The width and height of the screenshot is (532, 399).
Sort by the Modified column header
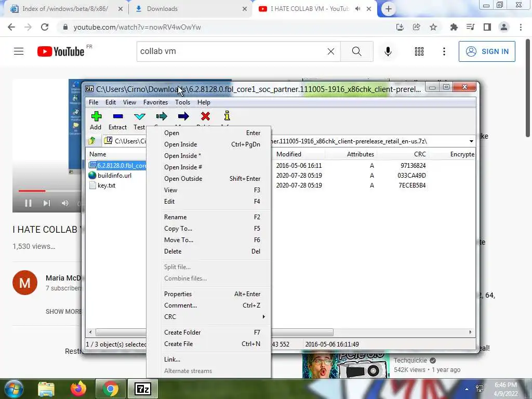pos(299,154)
